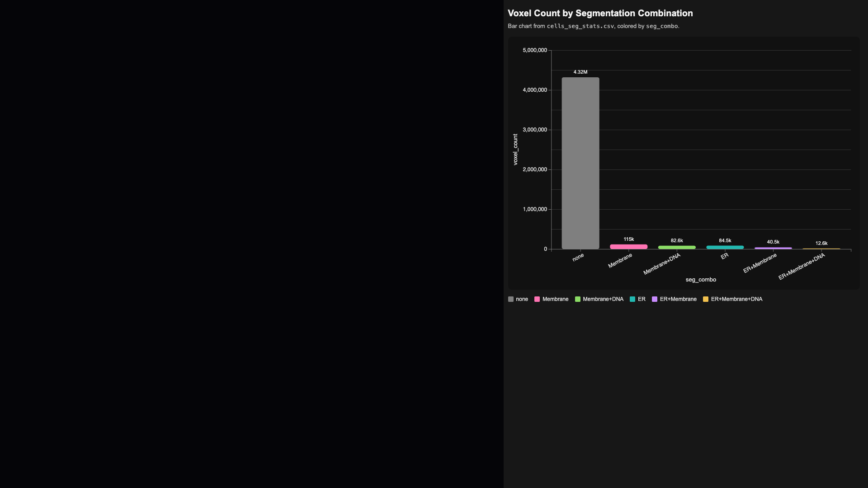Select the pink Membrane legend swatch
Viewport: 868px width, 488px height.
[537, 299]
